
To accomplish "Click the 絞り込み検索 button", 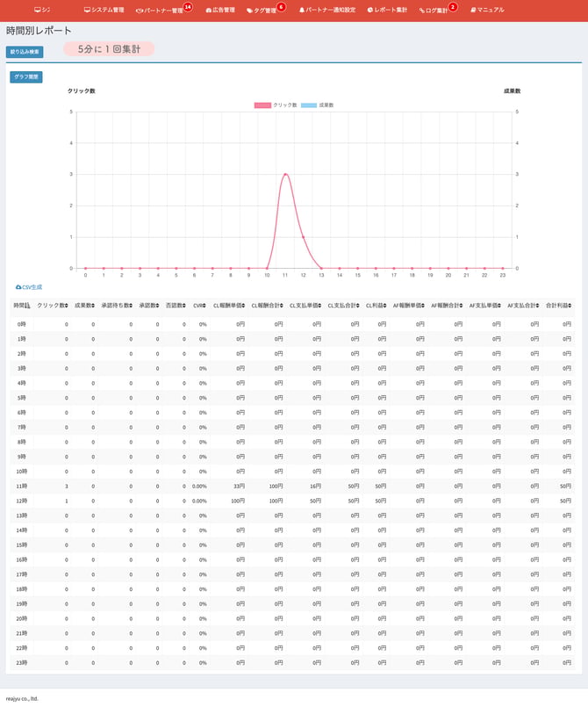I will pos(25,52).
